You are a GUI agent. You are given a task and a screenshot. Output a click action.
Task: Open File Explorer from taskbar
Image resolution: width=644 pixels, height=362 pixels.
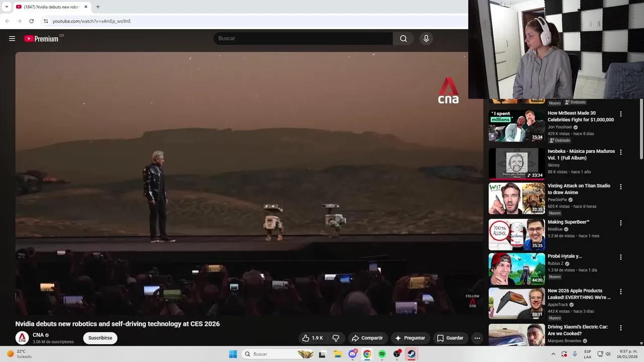pyautogui.click(x=338, y=354)
